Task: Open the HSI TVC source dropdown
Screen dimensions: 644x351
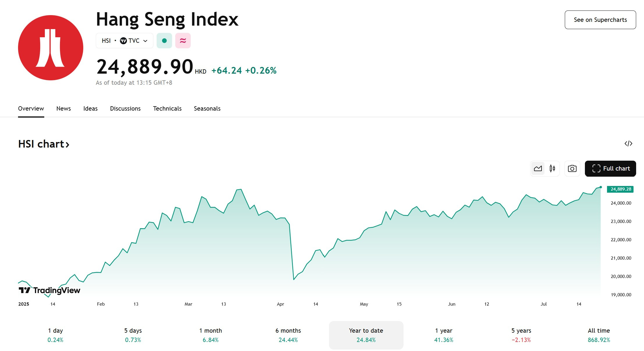Action: click(125, 41)
